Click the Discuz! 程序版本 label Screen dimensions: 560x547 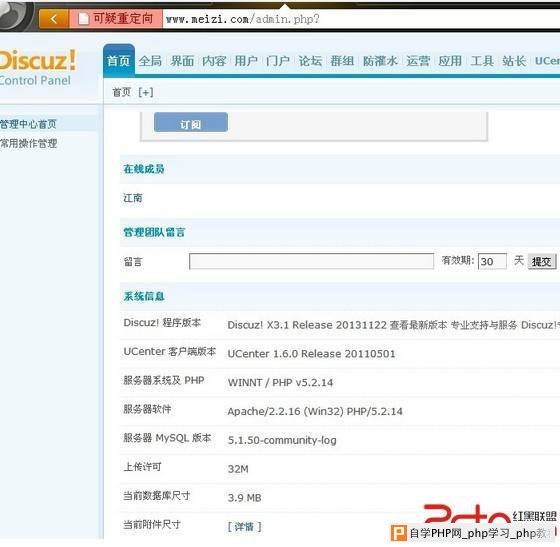[x=162, y=323]
